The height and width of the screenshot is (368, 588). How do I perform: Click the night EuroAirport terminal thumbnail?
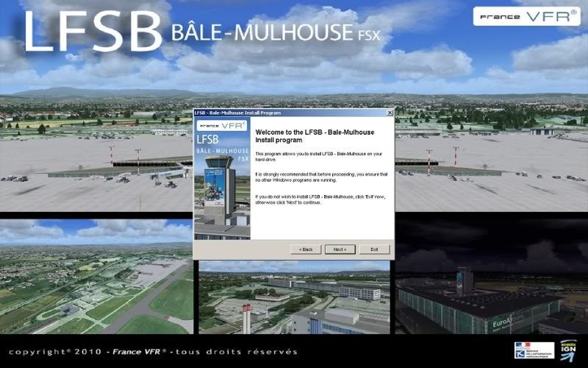pyautogui.click(x=492, y=277)
